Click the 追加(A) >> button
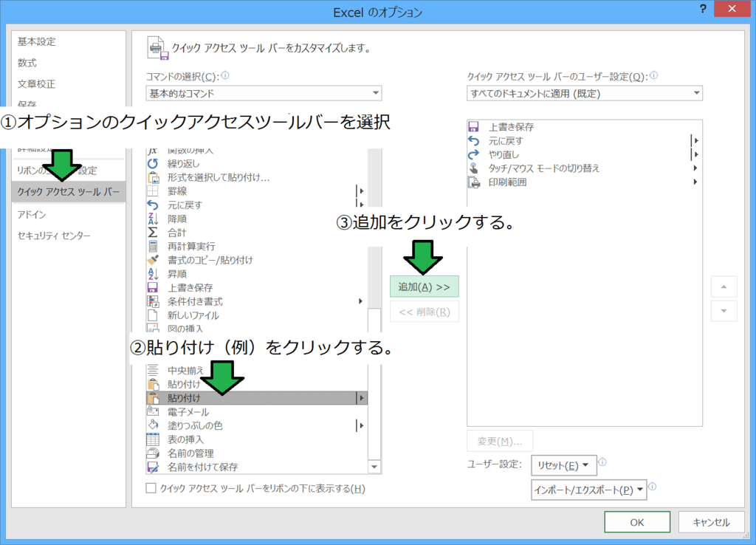This screenshot has height=545, width=756. point(425,287)
